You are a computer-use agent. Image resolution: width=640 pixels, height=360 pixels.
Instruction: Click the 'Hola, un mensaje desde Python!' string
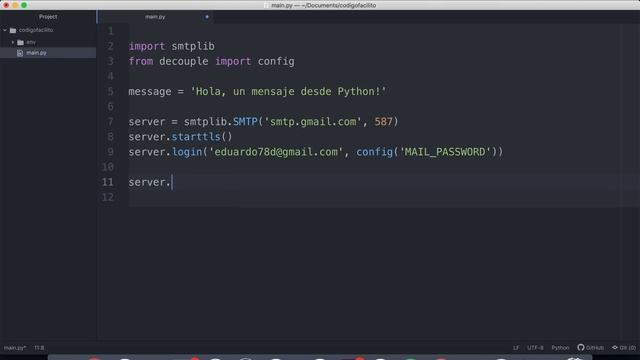click(288, 91)
